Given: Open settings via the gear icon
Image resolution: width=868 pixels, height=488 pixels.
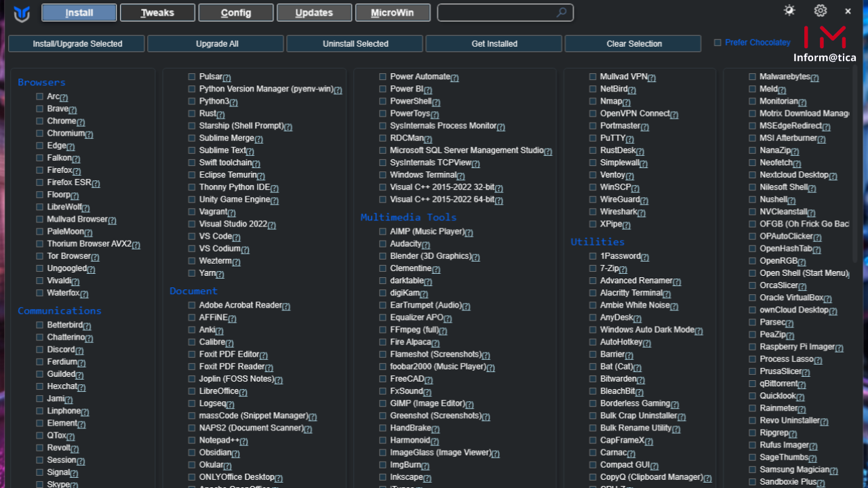Looking at the screenshot, I should (821, 11).
